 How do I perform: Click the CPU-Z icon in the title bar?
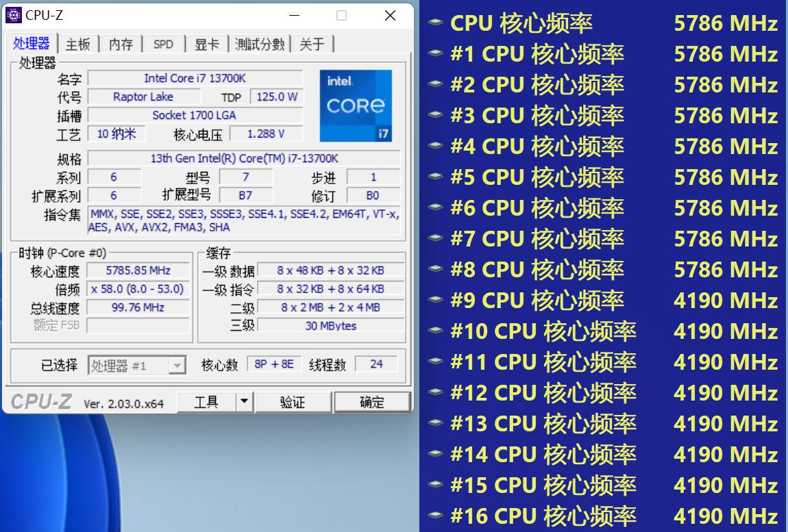tap(14, 14)
